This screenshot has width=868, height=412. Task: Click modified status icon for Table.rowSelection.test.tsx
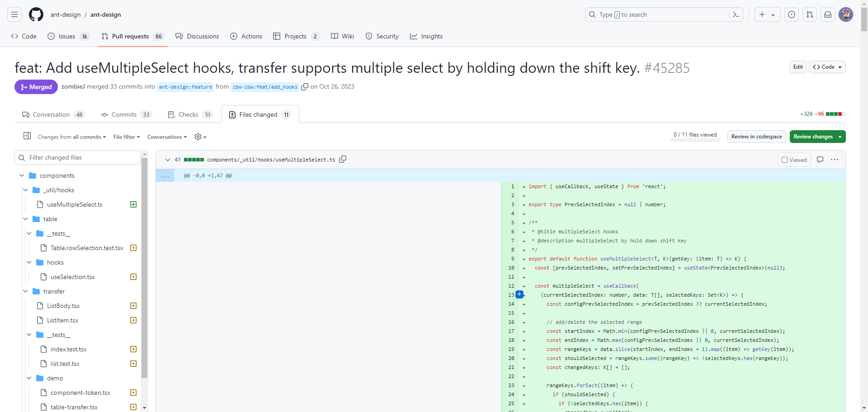(x=133, y=248)
